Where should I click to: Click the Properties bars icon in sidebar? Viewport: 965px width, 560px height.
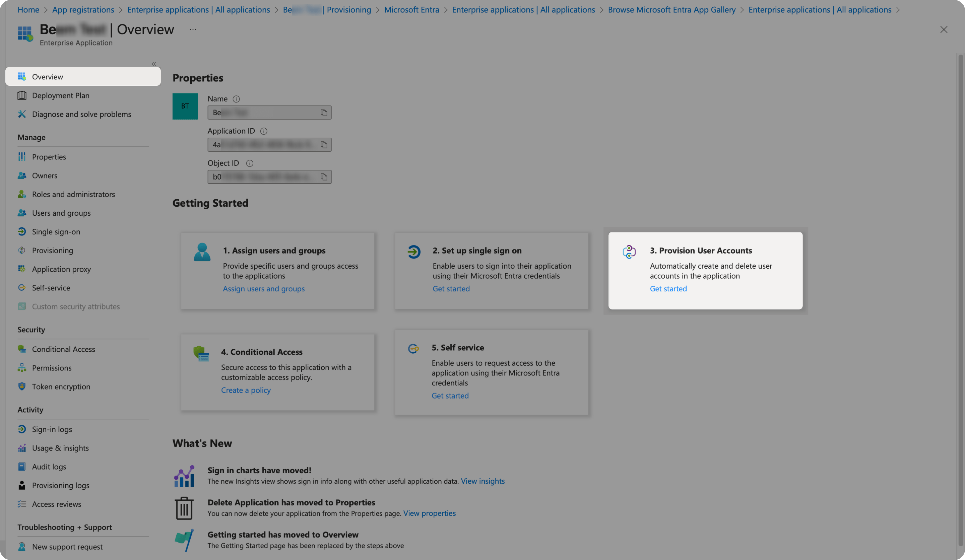click(22, 156)
